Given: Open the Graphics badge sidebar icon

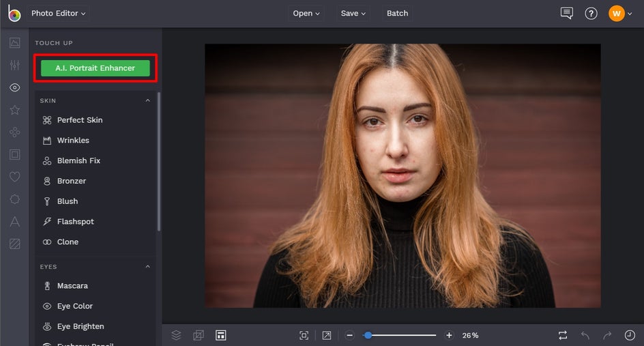Looking at the screenshot, I should [15, 199].
